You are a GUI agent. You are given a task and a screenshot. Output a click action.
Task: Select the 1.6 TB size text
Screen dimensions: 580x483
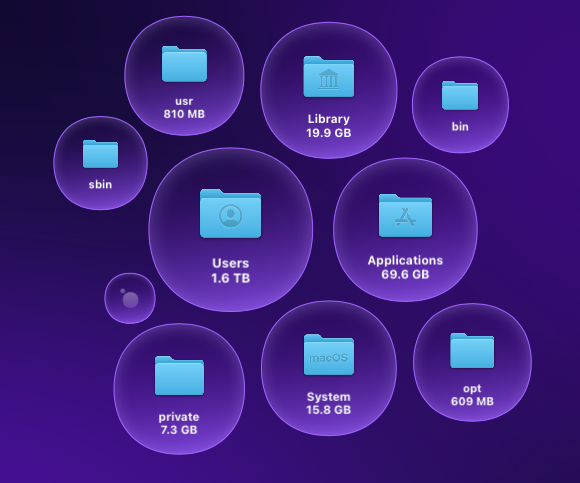(x=230, y=278)
